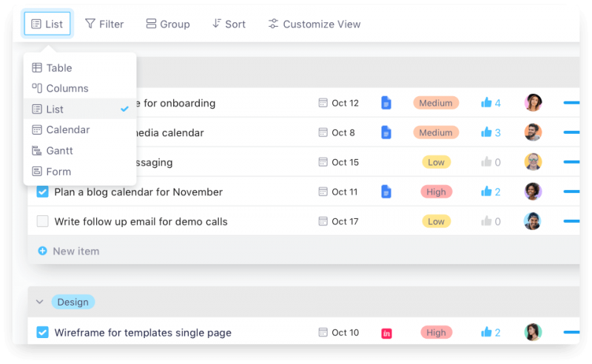Collapse the Design group chevron
592x364 pixels.
click(40, 302)
